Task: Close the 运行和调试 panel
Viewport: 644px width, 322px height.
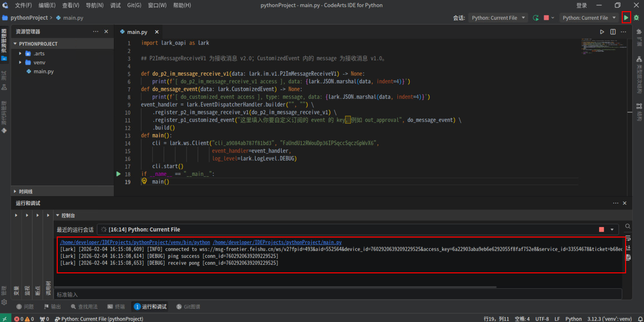Action: 625,203
